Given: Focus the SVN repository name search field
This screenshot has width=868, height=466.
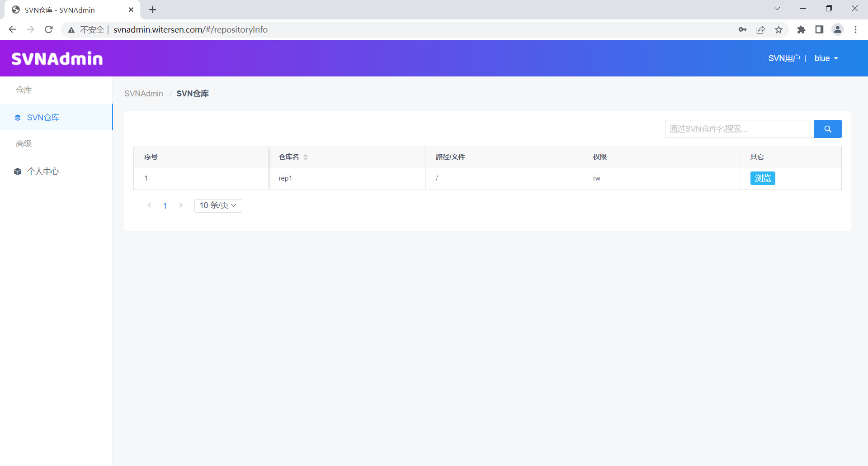Looking at the screenshot, I should coord(739,129).
